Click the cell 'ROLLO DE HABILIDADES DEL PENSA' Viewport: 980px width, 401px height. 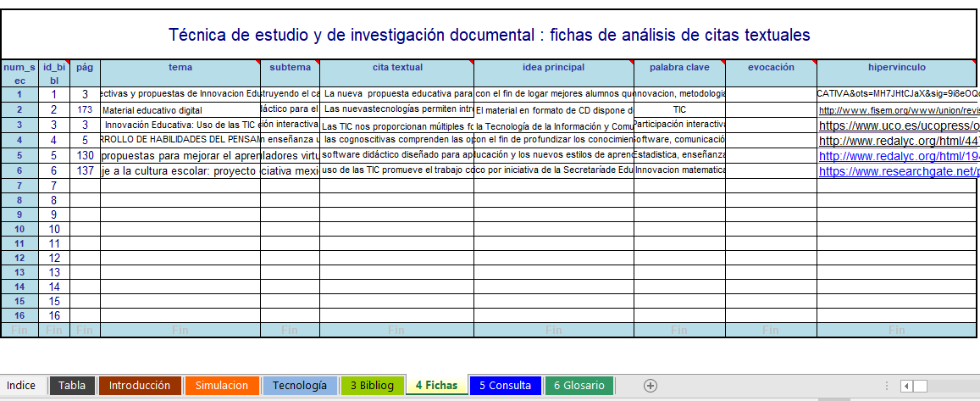tap(180, 140)
